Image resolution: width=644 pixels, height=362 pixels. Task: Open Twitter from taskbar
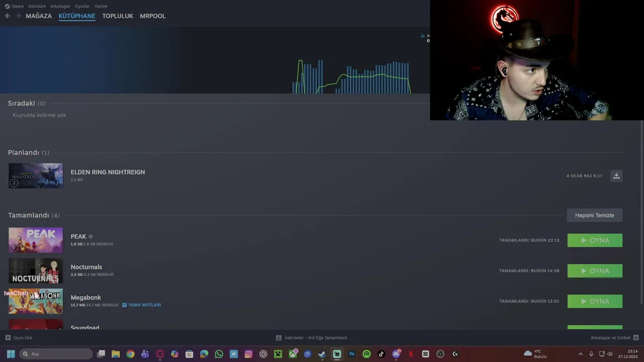(233, 354)
